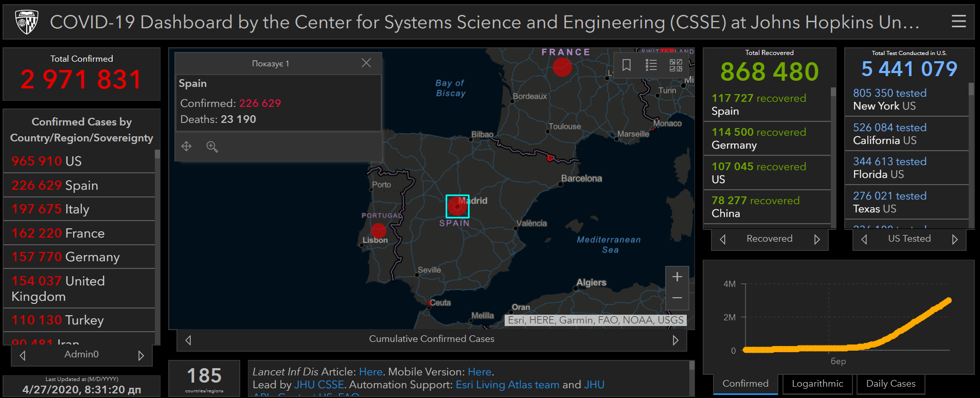Click the Total Confirmed 2 971 831 figure
The width and height of the screenshot is (980, 398).
[81, 80]
